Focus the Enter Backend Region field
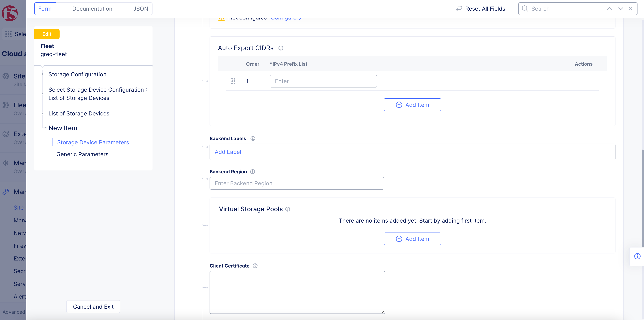This screenshot has height=320, width=644. click(297, 183)
